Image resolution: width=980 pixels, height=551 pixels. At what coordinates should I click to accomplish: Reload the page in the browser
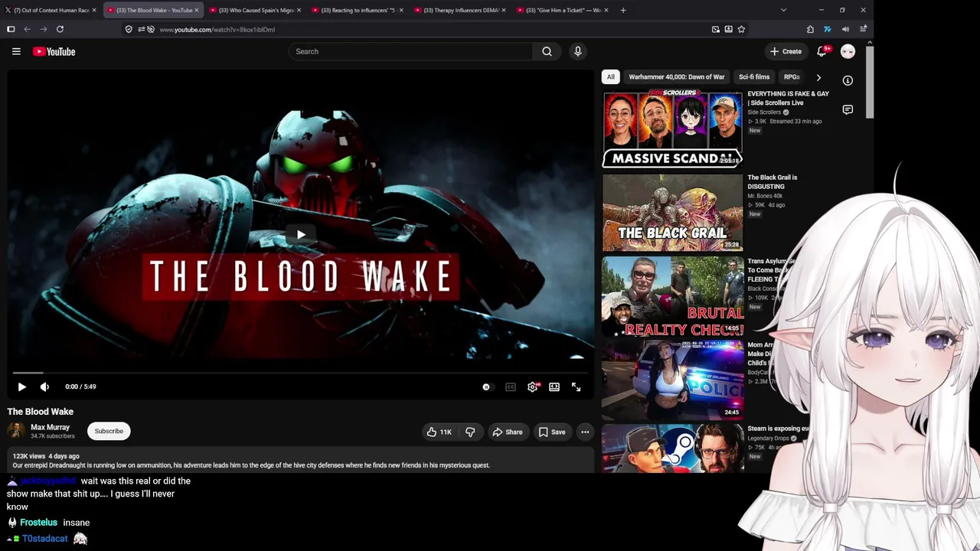pyautogui.click(x=60, y=29)
